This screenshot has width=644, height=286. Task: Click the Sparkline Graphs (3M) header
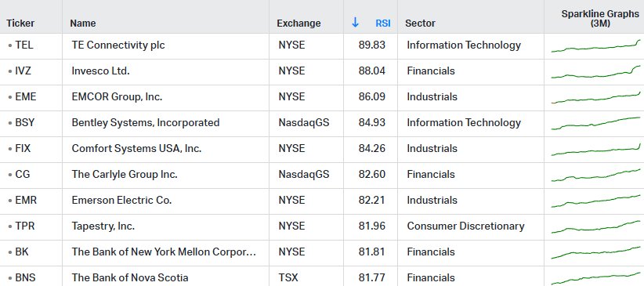(x=600, y=19)
